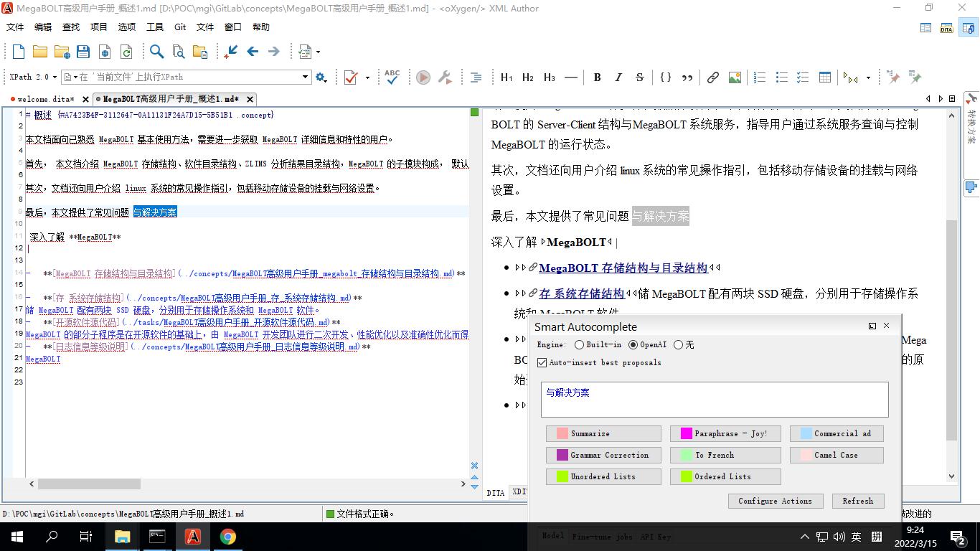Open the 项目 menu
This screenshot has height=551, width=980.
[x=99, y=27]
